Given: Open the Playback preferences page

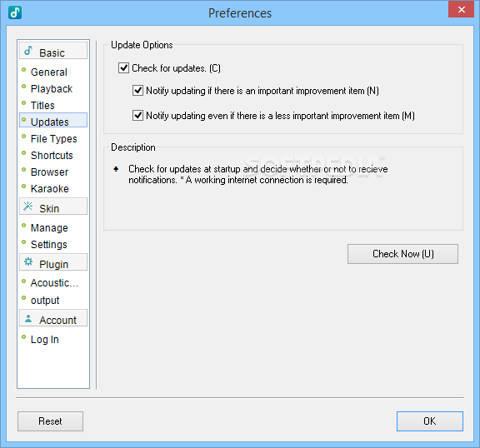Looking at the screenshot, I should [52, 88].
